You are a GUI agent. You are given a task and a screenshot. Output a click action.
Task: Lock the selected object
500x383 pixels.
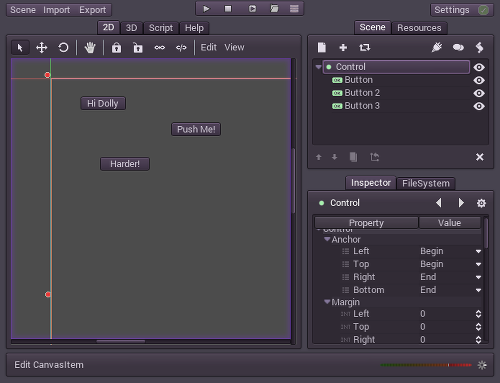116,48
